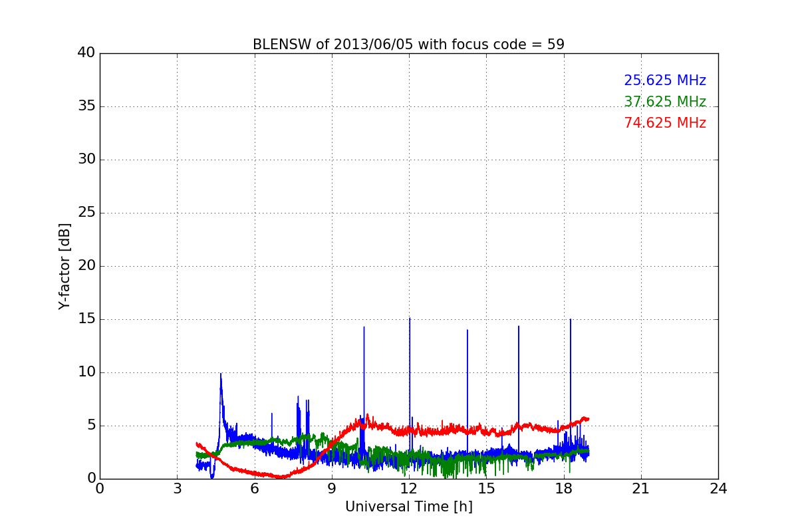This screenshot has height=532, width=798.
Task: Click the x-axis tick label 3
Action: [177, 489]
